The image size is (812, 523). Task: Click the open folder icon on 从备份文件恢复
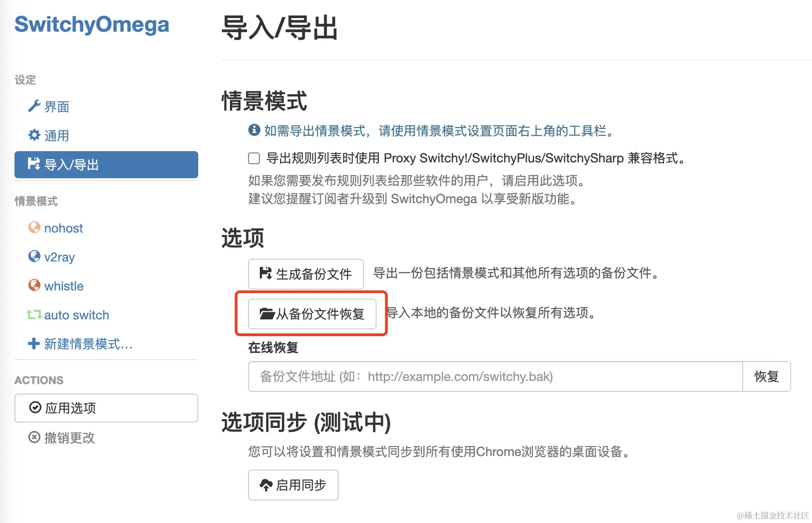(x=267, y=313)
